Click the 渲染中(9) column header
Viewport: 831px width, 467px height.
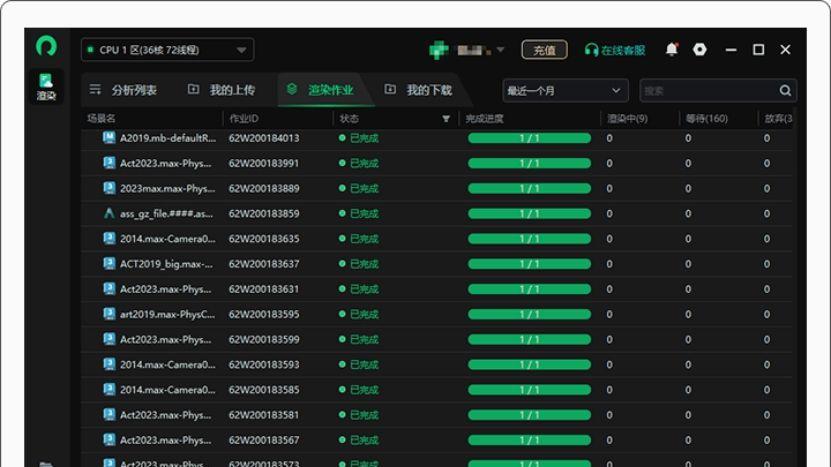(x=627, y=119)
